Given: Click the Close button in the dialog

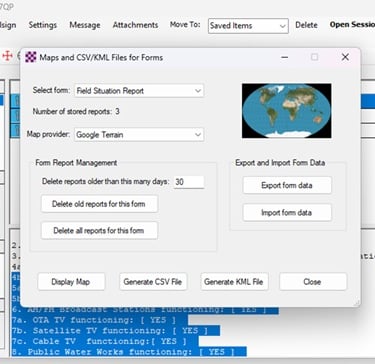Looking at the screenshot, I should coord(313,282).
